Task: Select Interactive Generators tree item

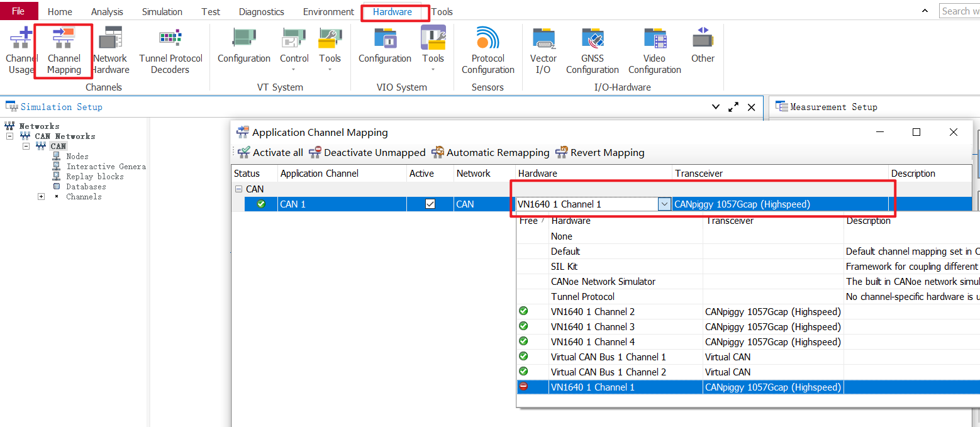Action: 106,166
